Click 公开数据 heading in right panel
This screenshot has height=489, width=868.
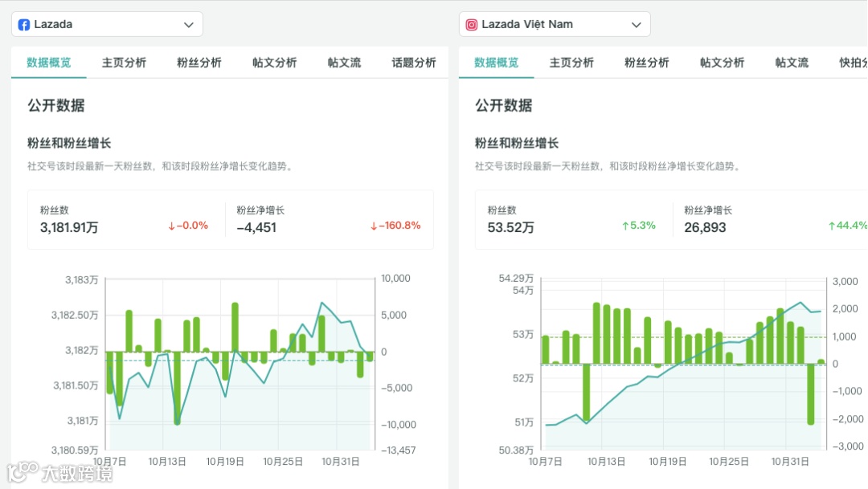503,105
